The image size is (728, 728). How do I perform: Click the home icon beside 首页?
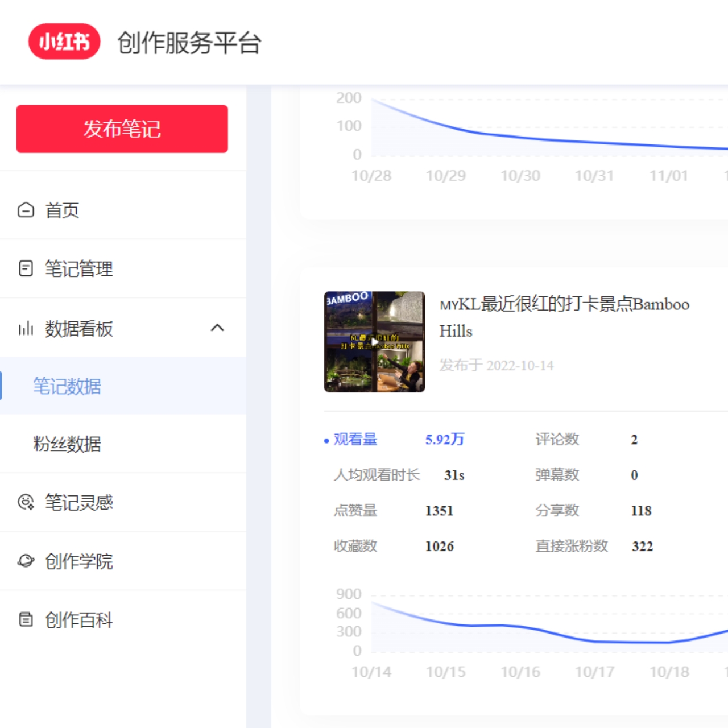(26, 210)
